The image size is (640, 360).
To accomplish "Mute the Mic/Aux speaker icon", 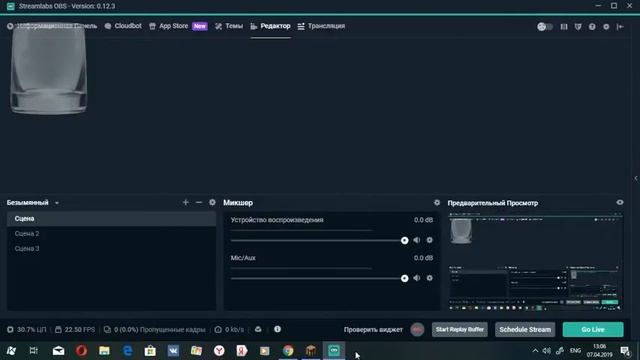I will coord(417,278).
